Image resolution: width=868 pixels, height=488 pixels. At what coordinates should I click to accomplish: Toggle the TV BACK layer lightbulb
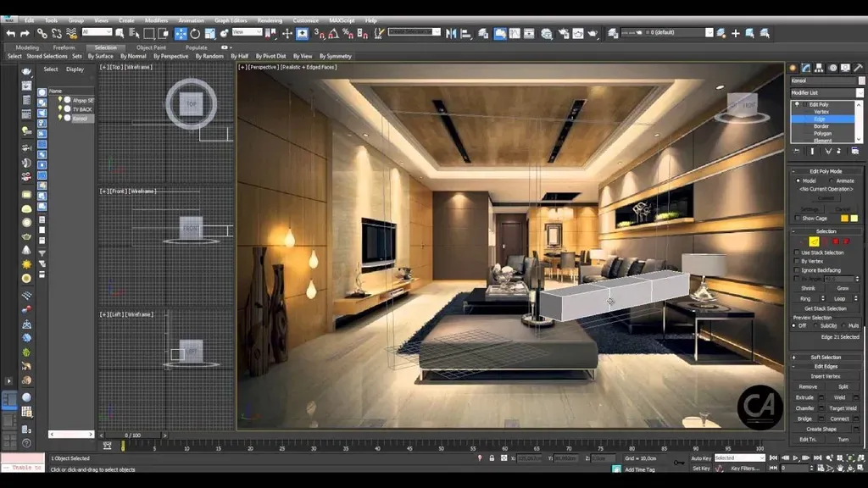tap(60, 108)
